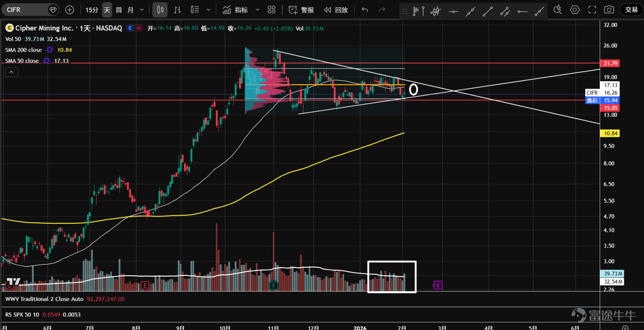Select the ray drawing tool
The width and height of the screenshot is (644, 330).
coord(539,11)
